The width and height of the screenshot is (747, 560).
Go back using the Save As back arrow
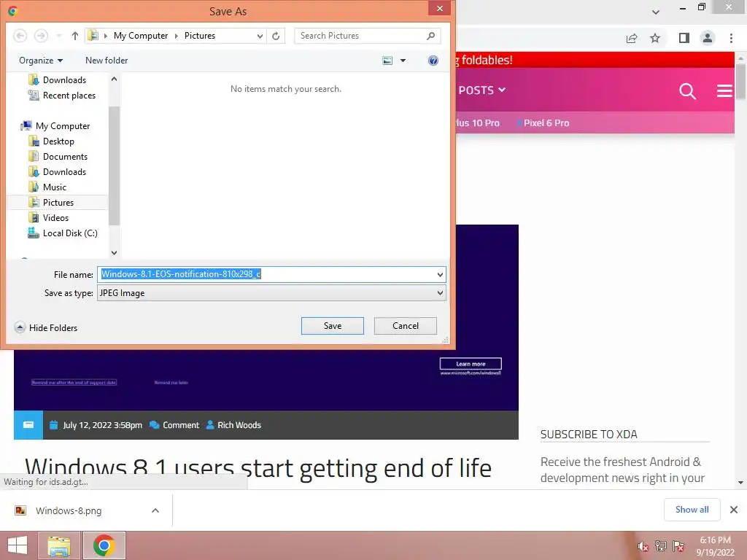click(x=20, y=36)
